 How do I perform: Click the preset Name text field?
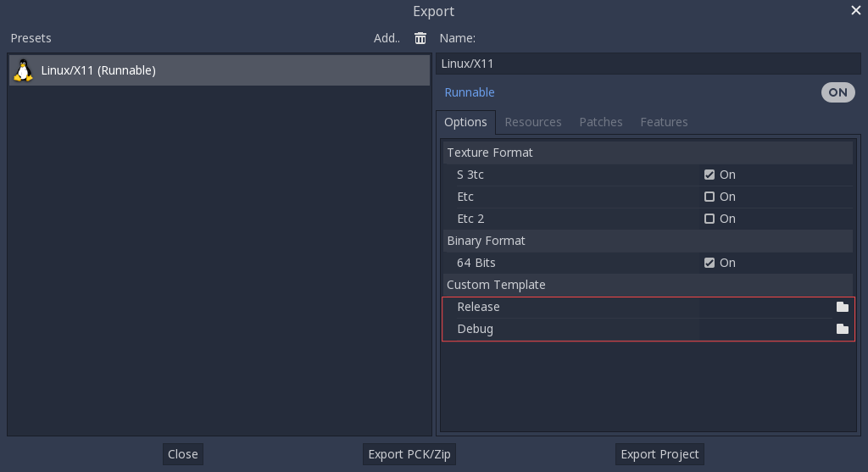tap(648, 64)
